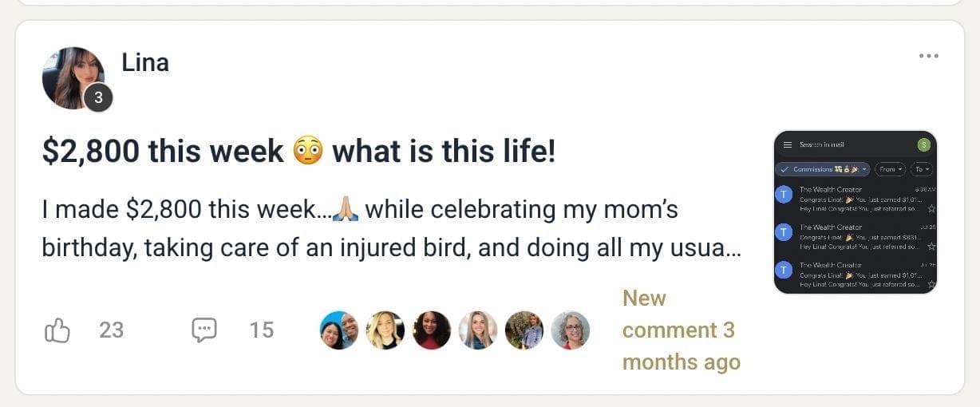The height and width of the screenshot is (407, 980).
Task: Click the thumbs-up like icon
Action: (57, 330)
